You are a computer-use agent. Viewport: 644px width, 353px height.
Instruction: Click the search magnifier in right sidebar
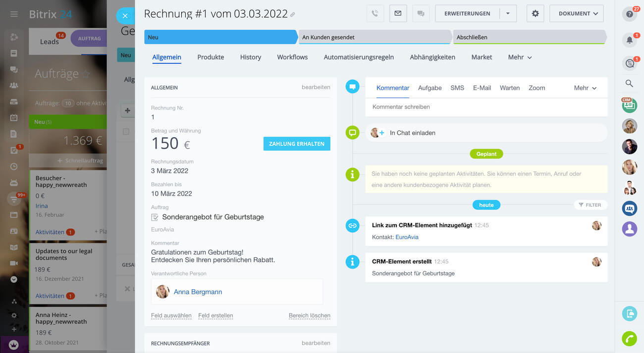click(x=629, y=84)
